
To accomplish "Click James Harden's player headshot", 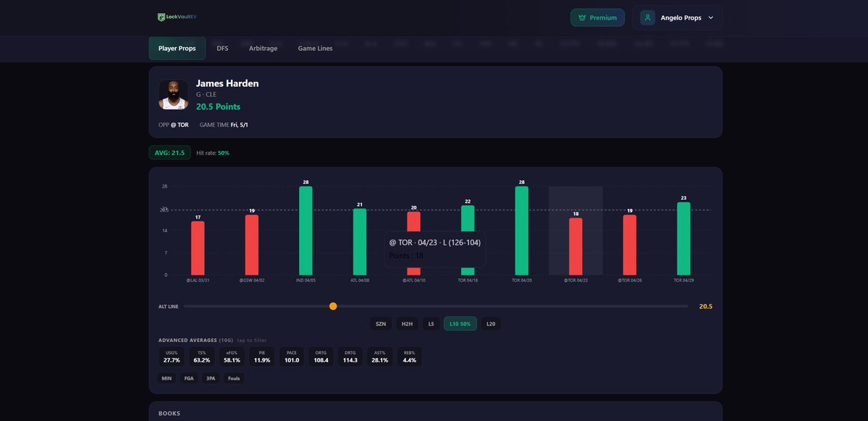I will coord(173,95).
